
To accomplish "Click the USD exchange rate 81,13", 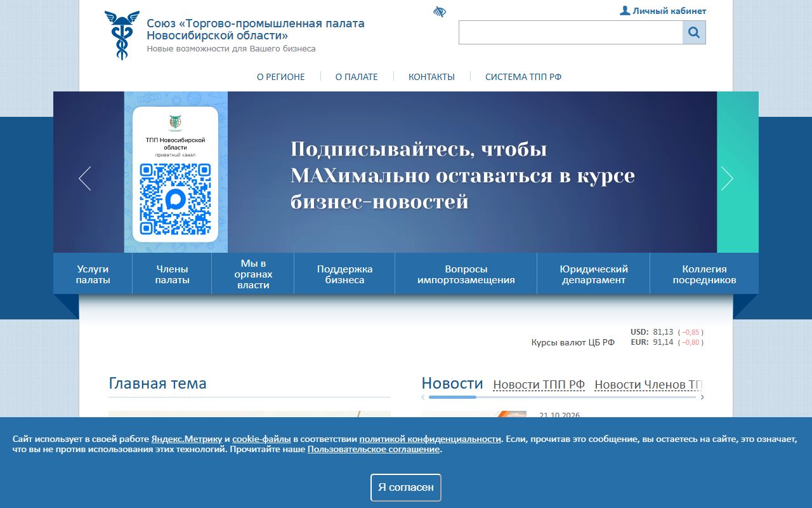I will [663, 331].
